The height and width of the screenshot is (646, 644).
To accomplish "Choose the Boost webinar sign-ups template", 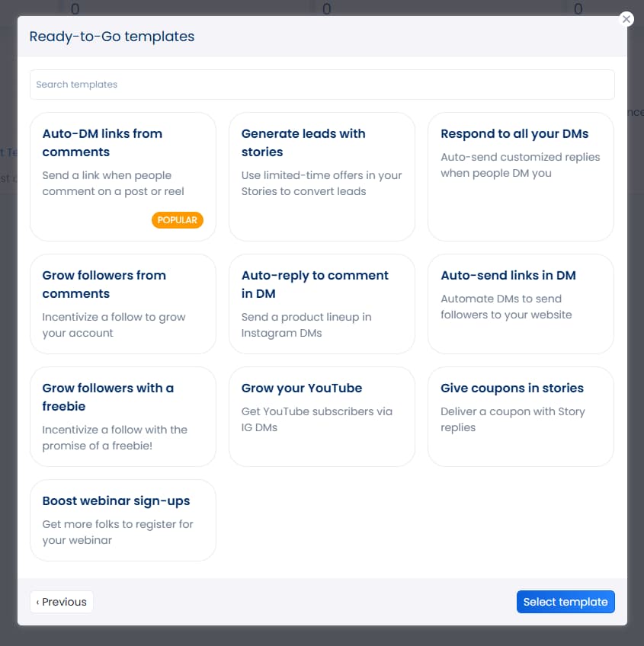I will coord(123,520).
